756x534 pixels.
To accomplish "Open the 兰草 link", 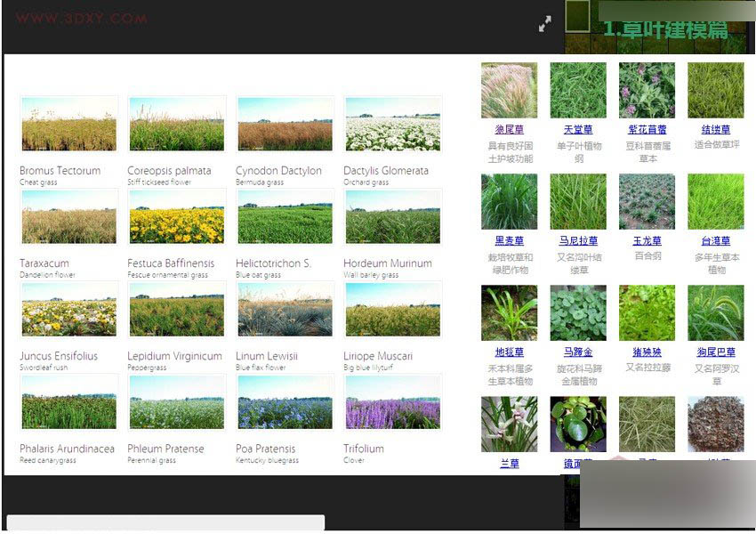I will 508,462.
